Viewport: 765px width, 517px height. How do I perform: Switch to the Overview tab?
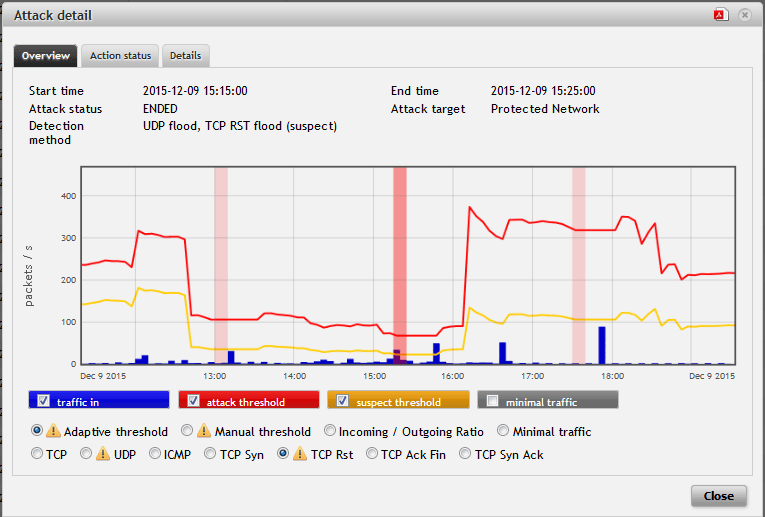(x=45, y=56)
